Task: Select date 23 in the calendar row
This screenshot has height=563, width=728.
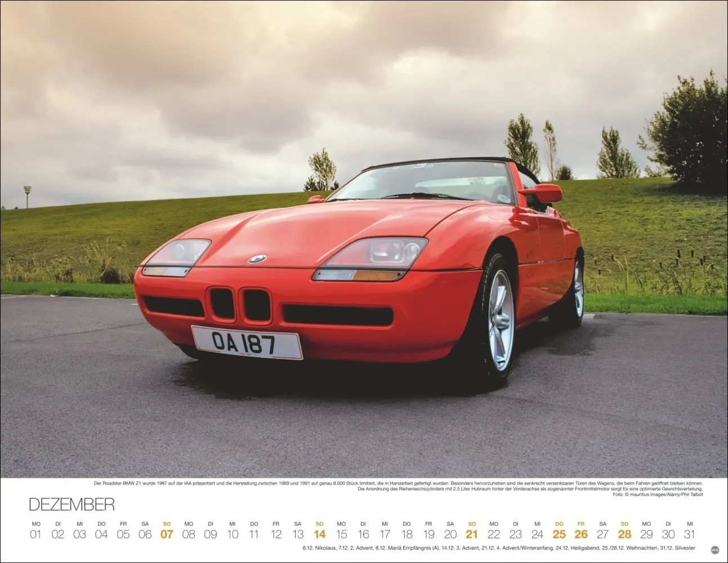Action: (516, 534)
